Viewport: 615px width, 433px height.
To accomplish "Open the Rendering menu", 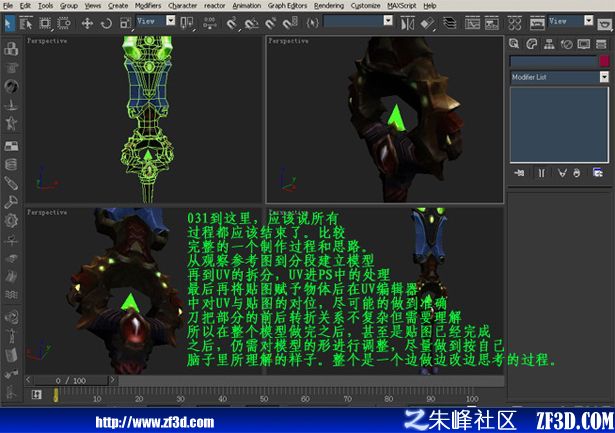I will point(329,6).
